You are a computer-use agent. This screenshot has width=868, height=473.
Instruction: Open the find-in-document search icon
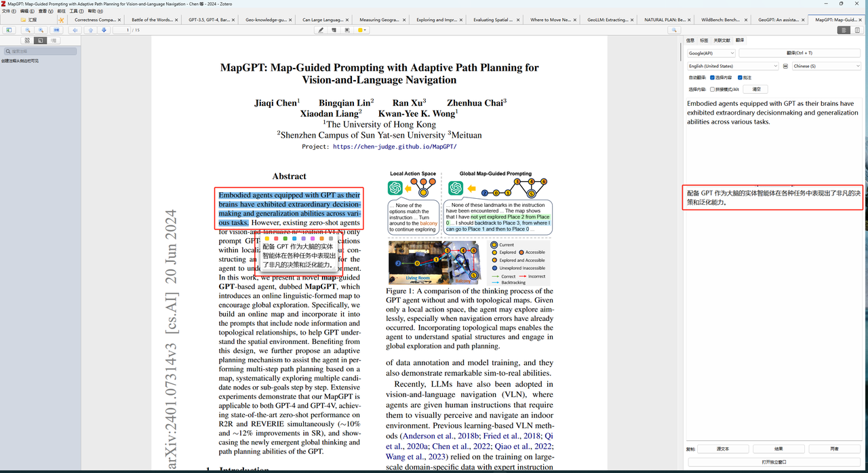674,30
